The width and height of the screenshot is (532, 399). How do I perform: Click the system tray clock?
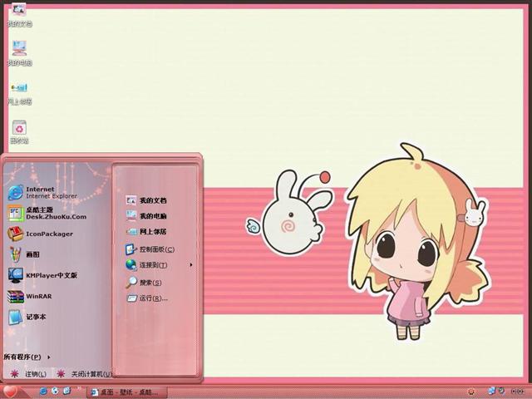[x=517, y=392]
